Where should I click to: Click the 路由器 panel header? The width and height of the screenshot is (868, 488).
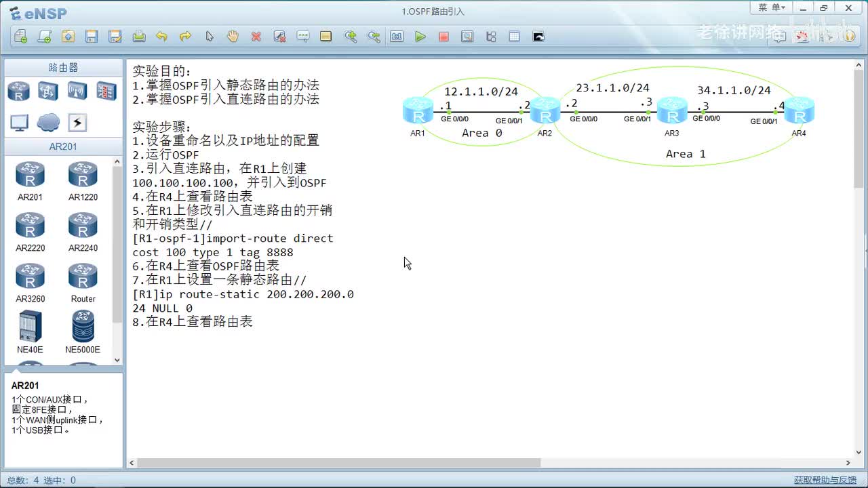[x=63, y=68]
